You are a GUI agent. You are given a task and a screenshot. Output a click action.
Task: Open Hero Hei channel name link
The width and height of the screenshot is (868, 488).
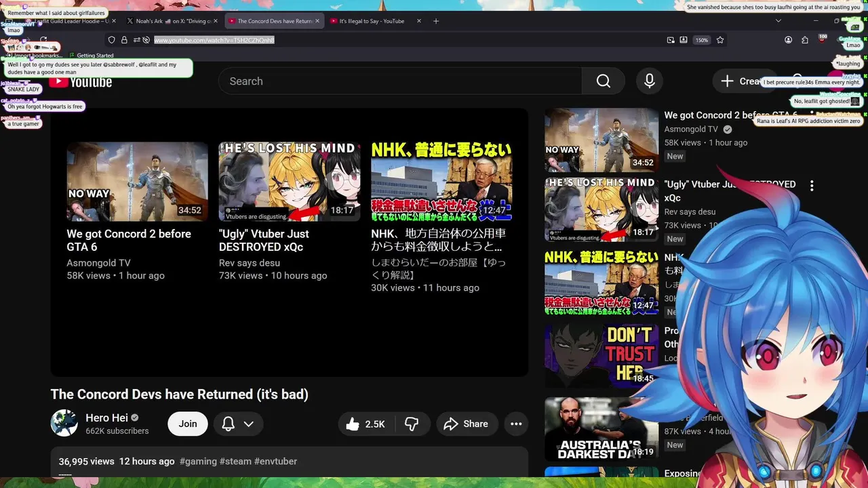pos(107,418)
